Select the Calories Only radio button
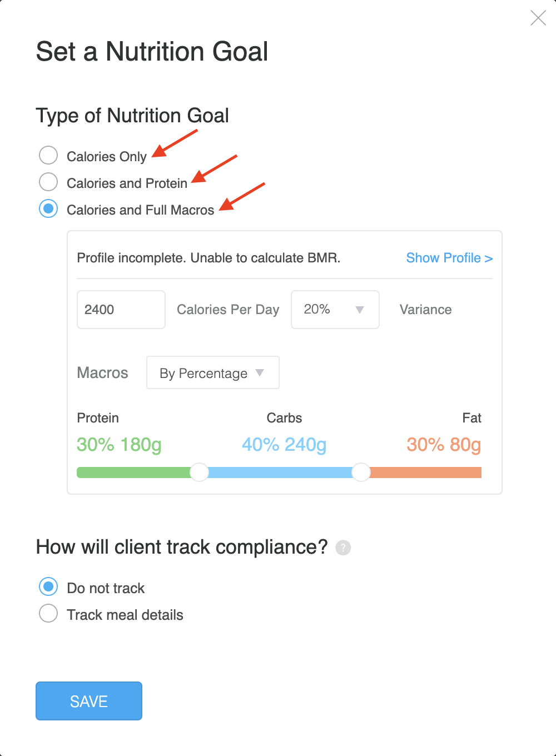 coord(48,156)
